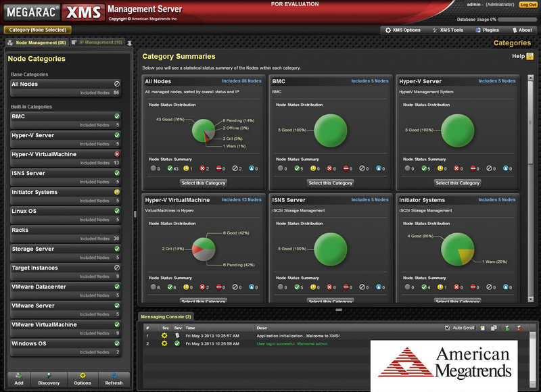Open the Plugins menu
This screenshot has width=541, height=392.
(487, 30)
